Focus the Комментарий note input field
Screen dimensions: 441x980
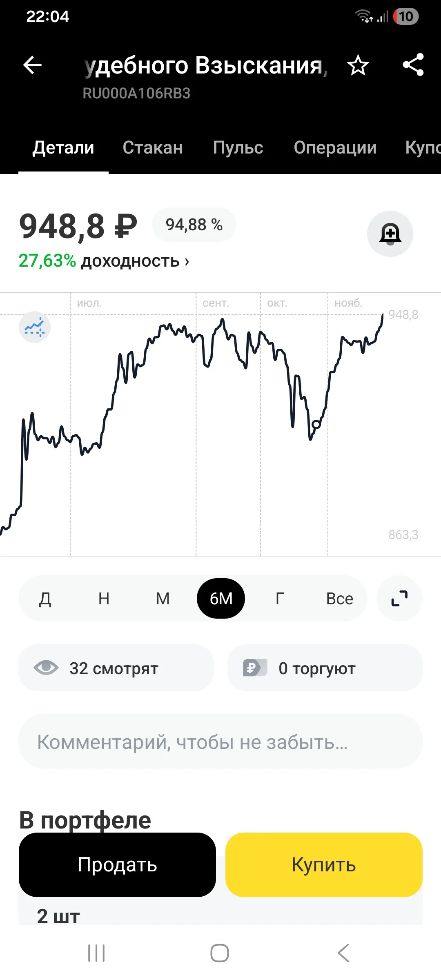(220, 742)
